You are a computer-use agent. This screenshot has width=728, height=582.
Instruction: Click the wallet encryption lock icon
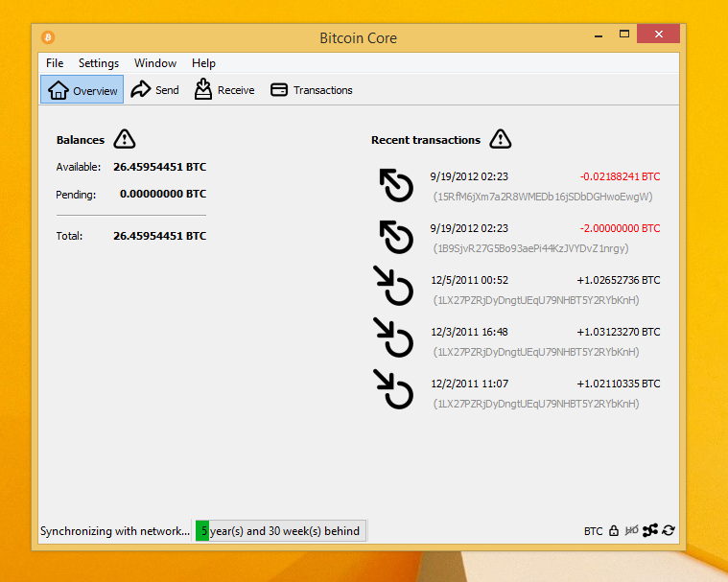click(x=614, y=530)
